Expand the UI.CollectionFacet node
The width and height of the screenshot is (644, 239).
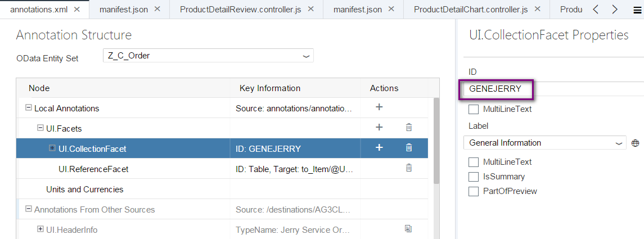(x=52, y=148)
